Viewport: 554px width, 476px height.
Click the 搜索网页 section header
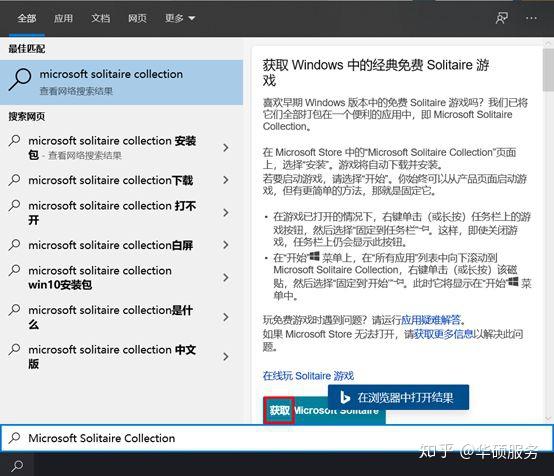(x=27, y=116)
